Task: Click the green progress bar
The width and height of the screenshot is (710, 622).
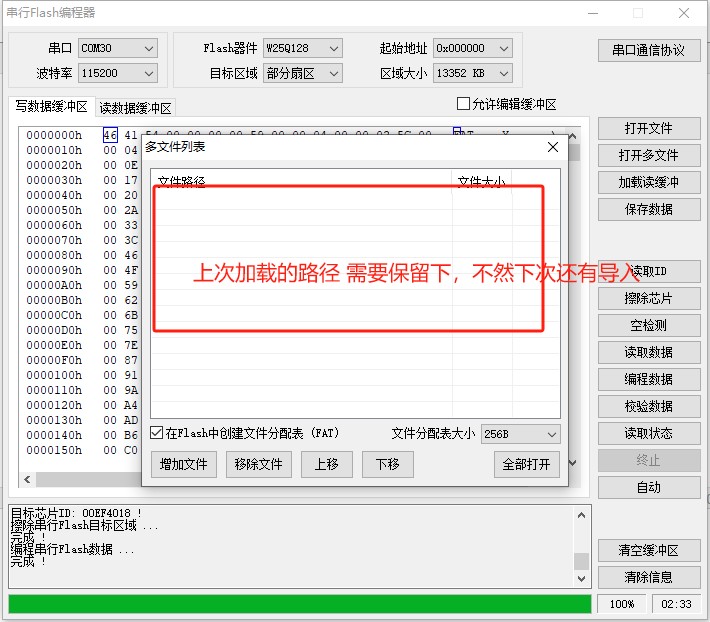Action: tap(300, 604)
